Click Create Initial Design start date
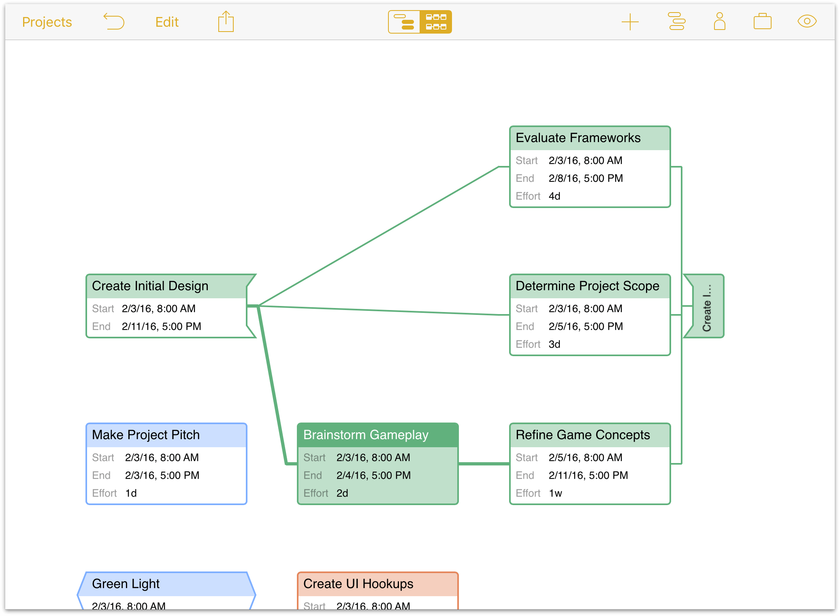 (158, 309)
